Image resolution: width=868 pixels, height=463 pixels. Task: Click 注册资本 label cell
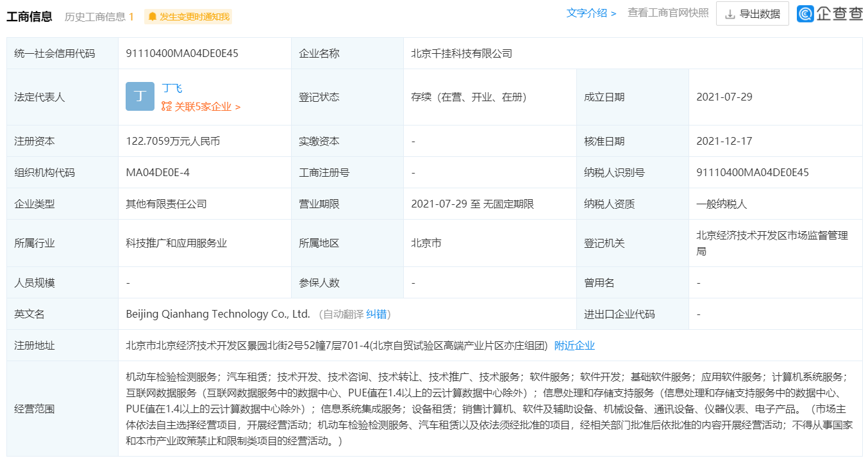click(x=62, y=142)
